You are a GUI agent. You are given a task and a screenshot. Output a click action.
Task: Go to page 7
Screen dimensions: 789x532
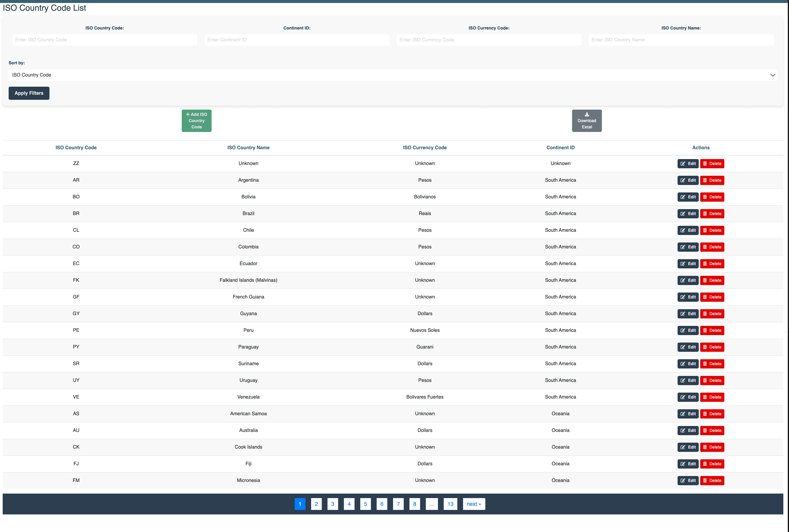click(398, 504)
